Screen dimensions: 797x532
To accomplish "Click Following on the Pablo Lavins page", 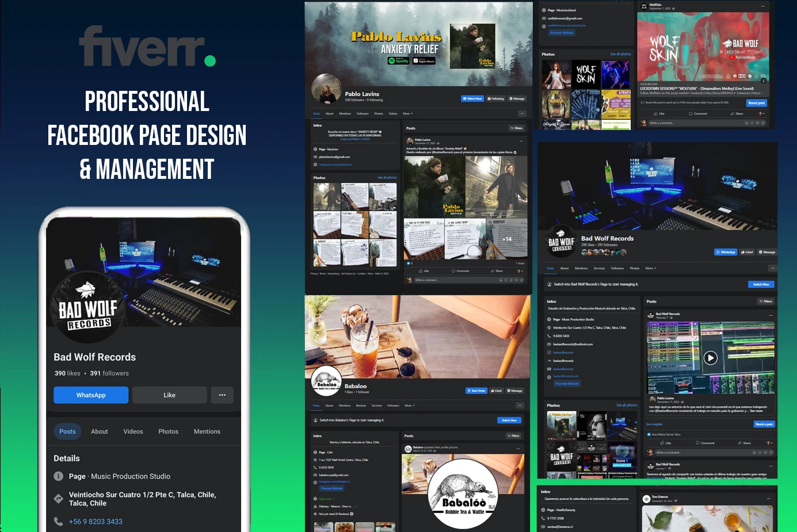I will [496, 98].
